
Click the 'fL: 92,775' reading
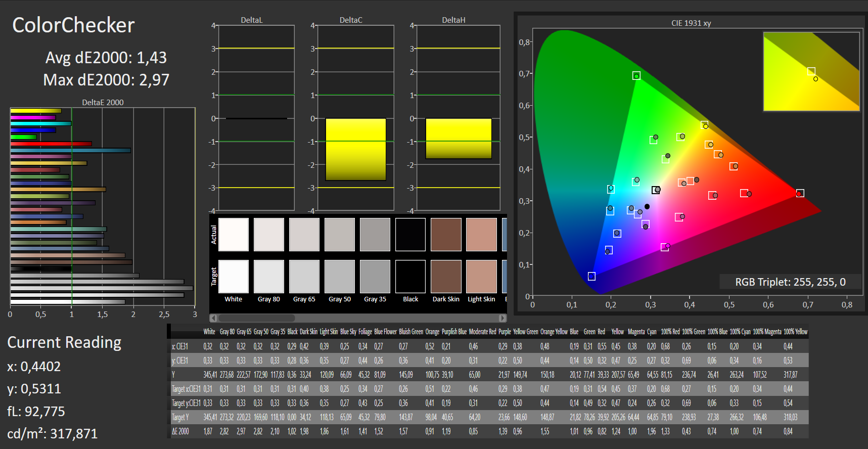36,412
